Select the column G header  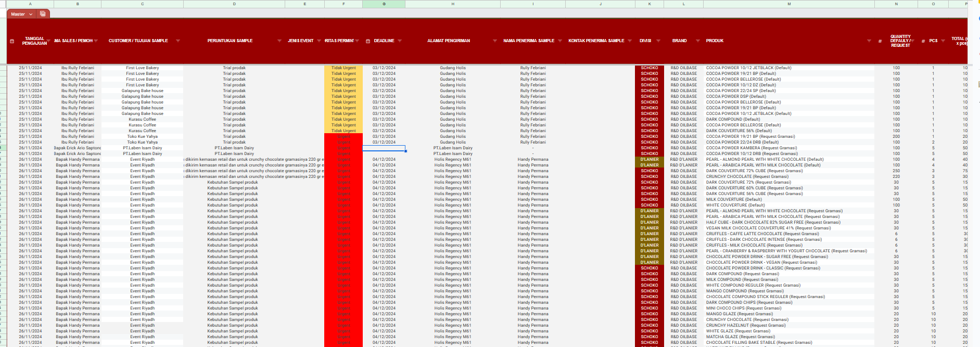point(384,4)
